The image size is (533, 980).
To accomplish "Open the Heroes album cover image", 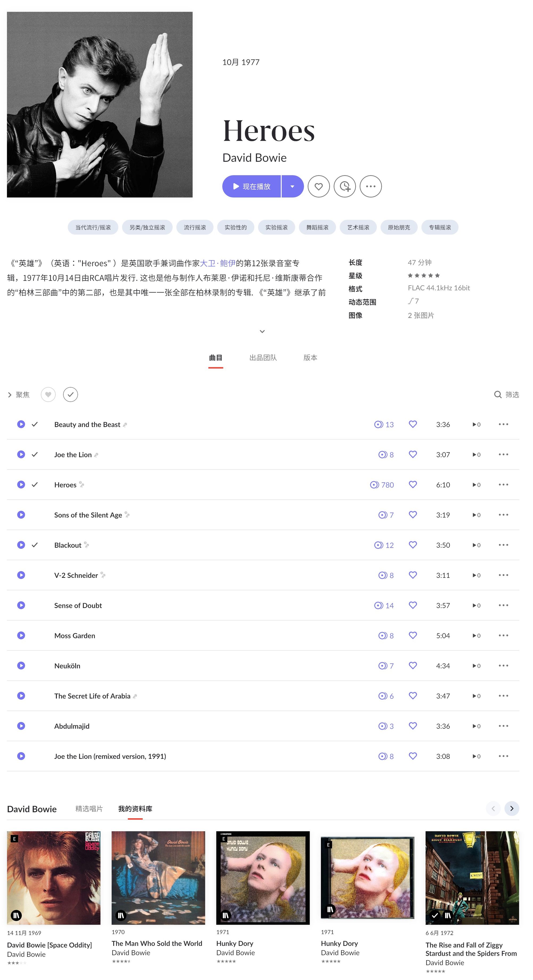I will tap(100, 105).
